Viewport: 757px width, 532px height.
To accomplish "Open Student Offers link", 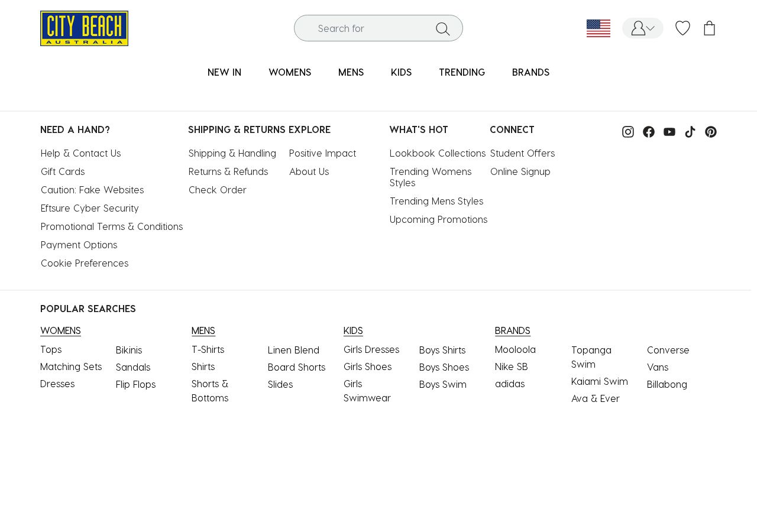I will pyautogui.click(x=523, y=153).
